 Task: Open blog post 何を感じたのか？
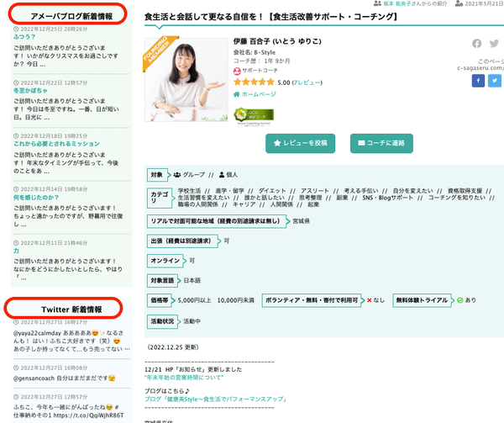35,197
